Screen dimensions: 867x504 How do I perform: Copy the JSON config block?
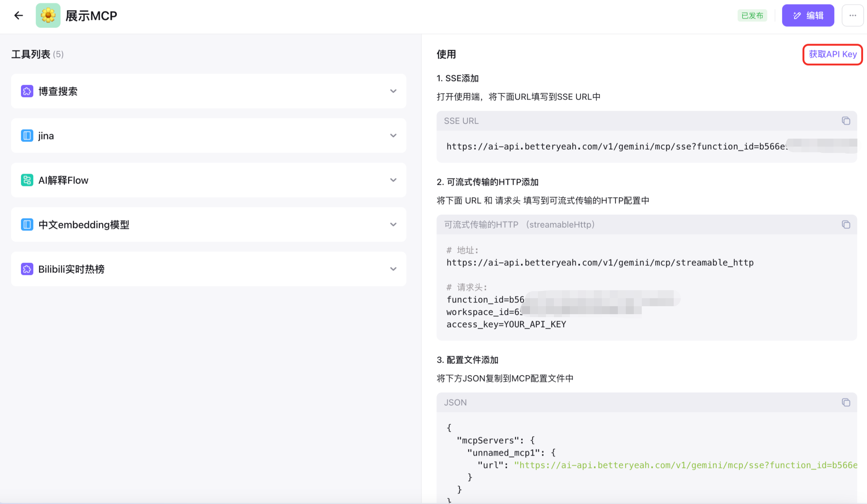846,402
